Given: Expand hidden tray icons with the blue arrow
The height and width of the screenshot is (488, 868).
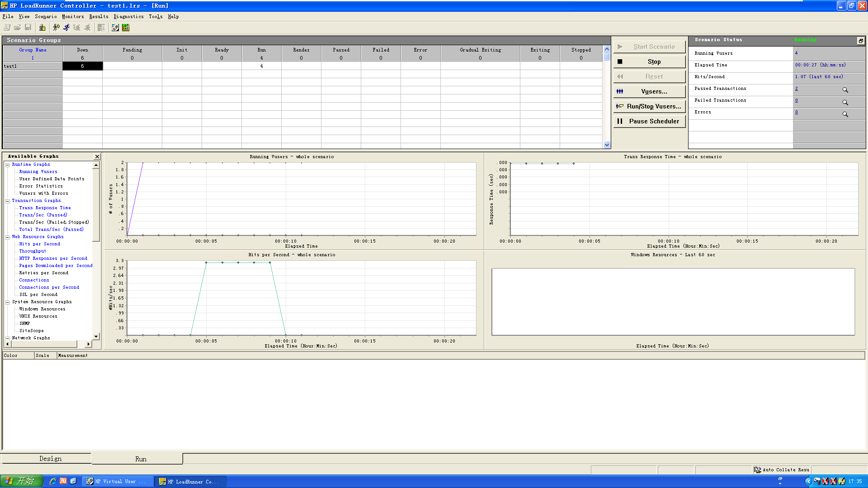Looking at the screenshot, I should click(x=809, y=481).
